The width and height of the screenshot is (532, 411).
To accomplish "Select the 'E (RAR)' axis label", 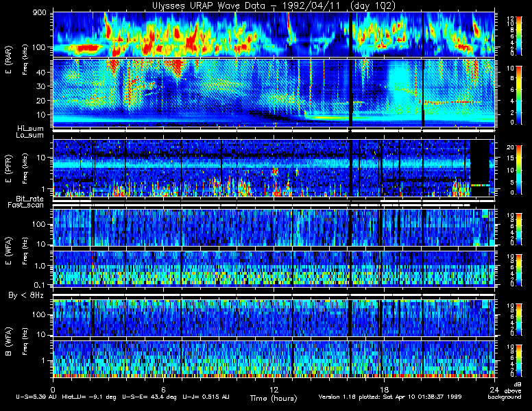I will (8, 60).
